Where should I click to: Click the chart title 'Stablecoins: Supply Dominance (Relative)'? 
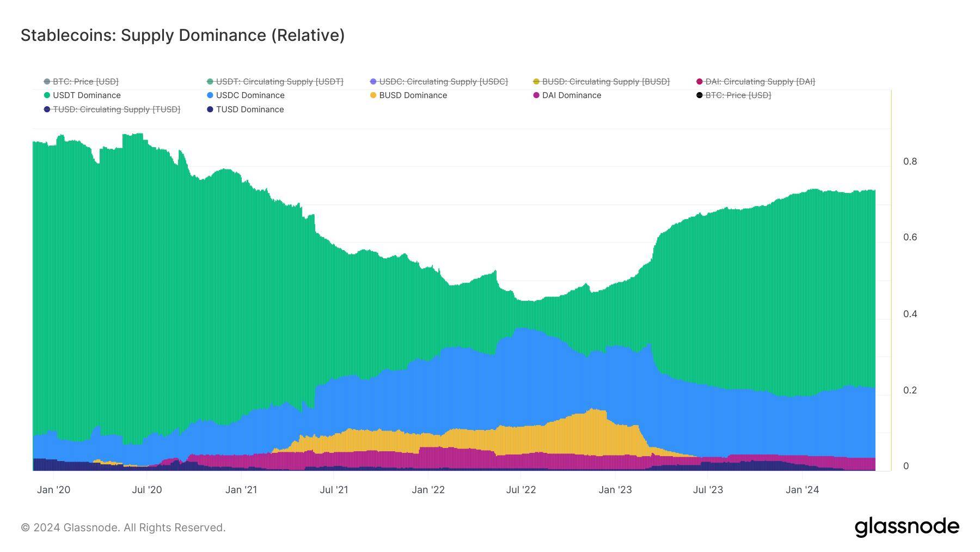tap(183, 35)
